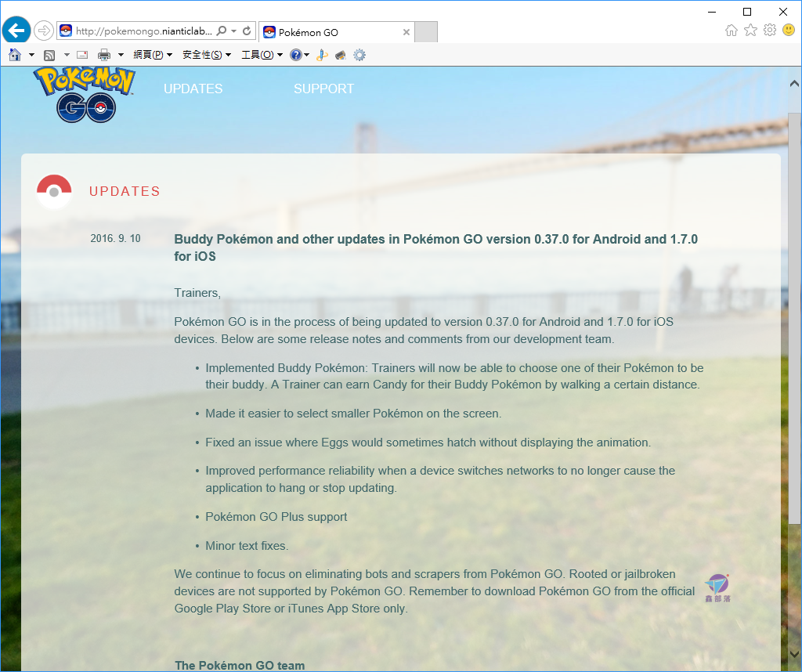Refresh the page with the reload icon
The height and width of the screenshot is (672, 802).
pyautogui.click(x=247, y=31)
